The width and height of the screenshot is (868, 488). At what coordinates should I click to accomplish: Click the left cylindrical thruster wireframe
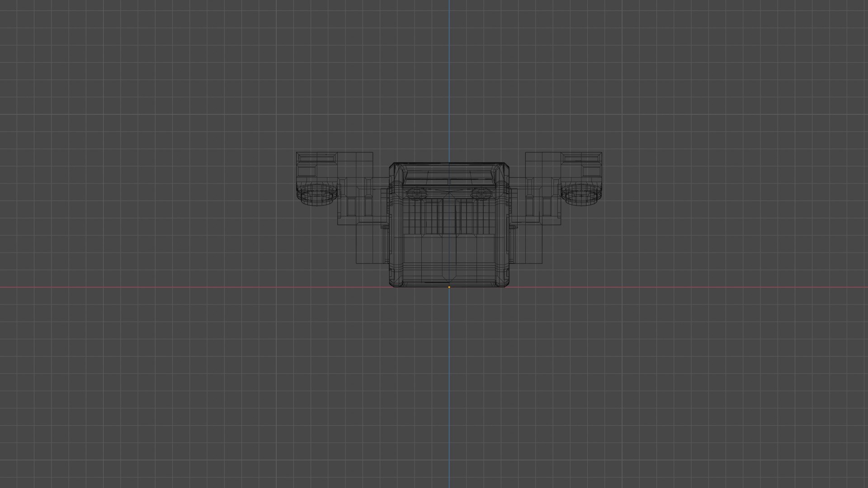[x=318, y=194]
